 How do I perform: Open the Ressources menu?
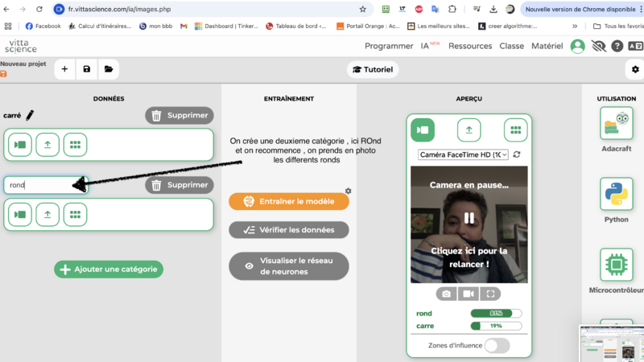pyautogui.click(x=470, y=46)
